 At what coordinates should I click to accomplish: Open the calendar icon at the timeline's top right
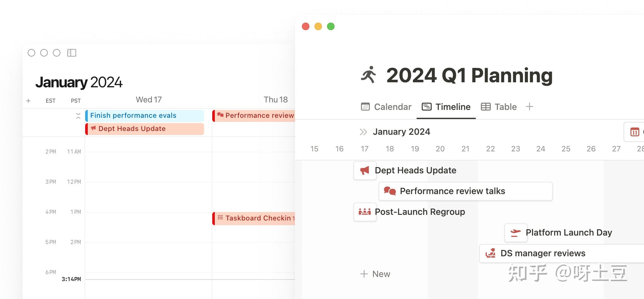635,132
